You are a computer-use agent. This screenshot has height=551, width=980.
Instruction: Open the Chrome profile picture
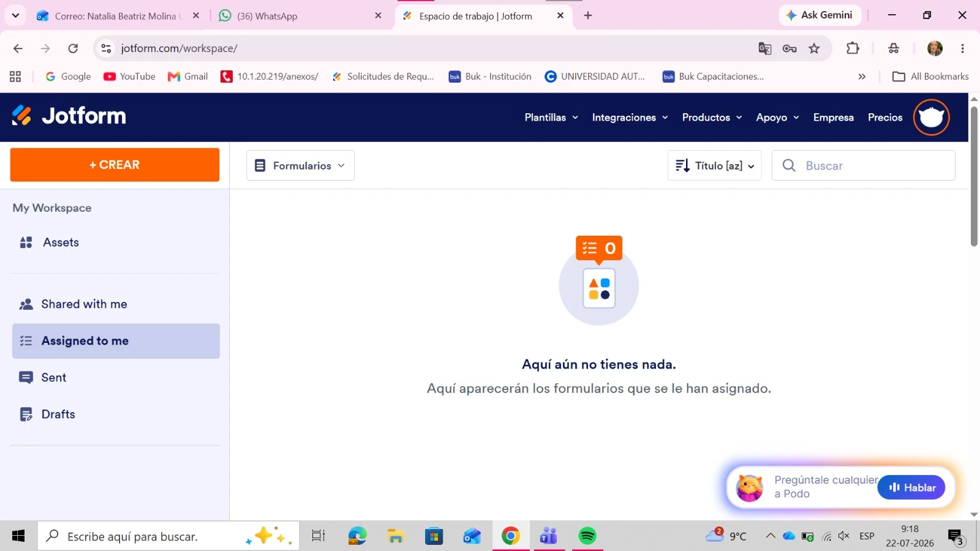[935, 48]
